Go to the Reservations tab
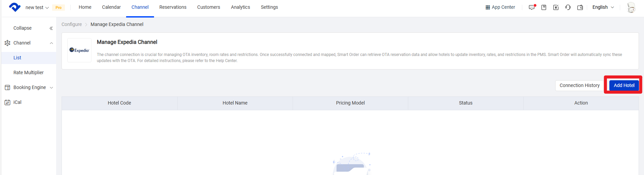Screen dimensions: 644x175 click(173, 7)
